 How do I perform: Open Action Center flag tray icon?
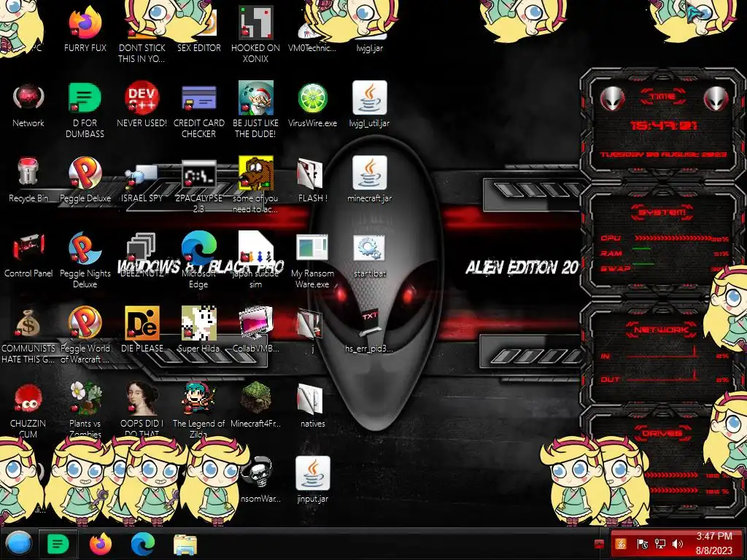642,544
